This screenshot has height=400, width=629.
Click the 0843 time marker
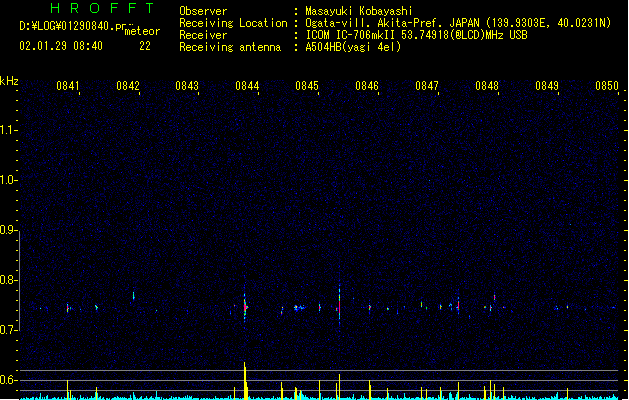[187, 86]
